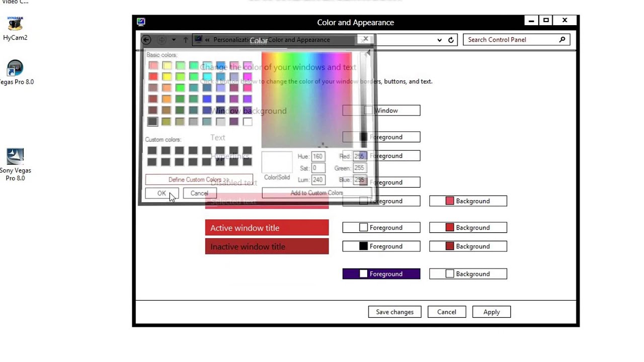Close the Color dialog with X

[x=366, y=39]
